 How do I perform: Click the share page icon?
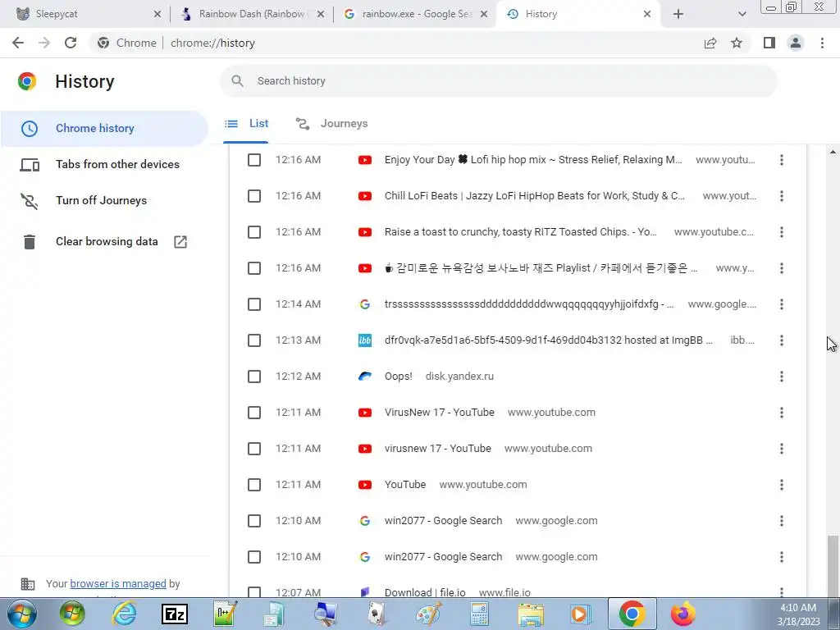710,43
